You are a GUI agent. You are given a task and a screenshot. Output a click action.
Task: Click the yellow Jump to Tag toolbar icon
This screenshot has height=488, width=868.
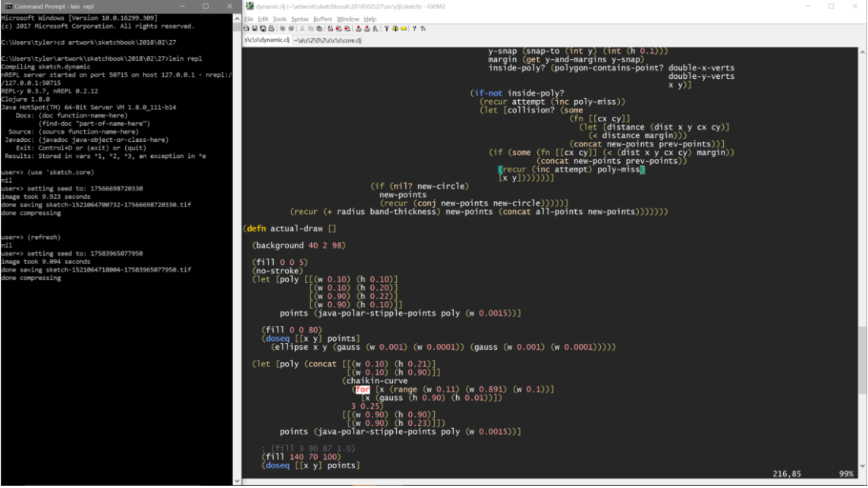coord(404,28)
